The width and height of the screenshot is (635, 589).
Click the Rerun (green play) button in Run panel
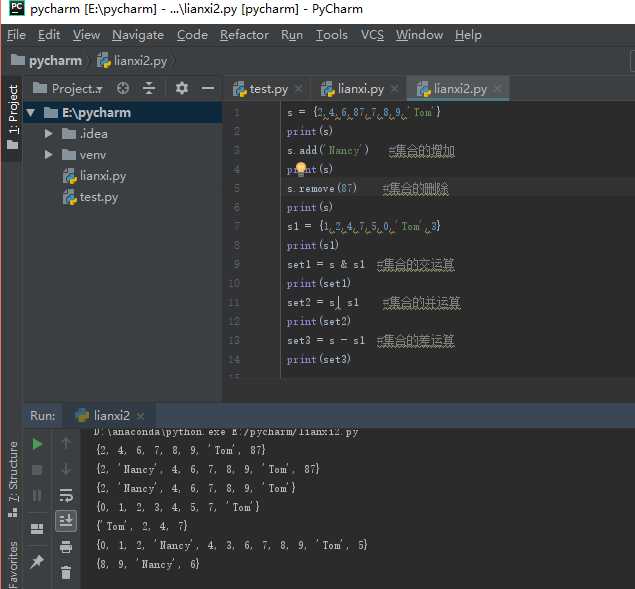pos(37,444)
